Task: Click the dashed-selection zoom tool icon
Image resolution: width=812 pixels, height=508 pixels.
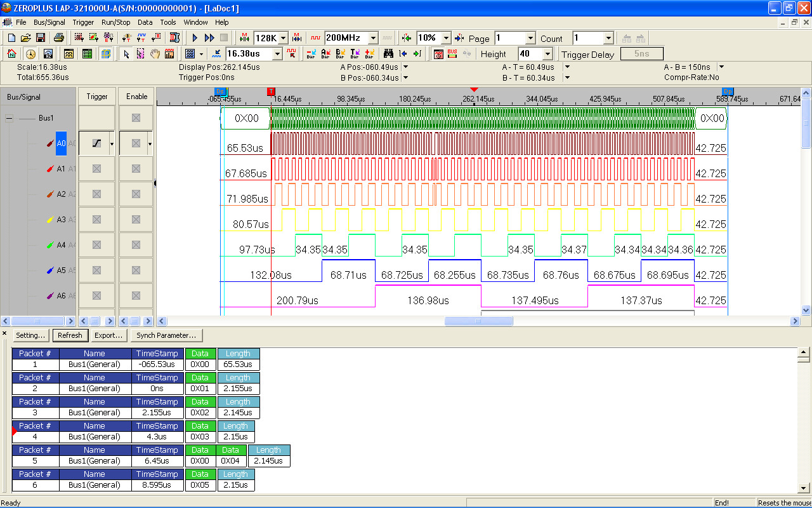Action: 140,54
